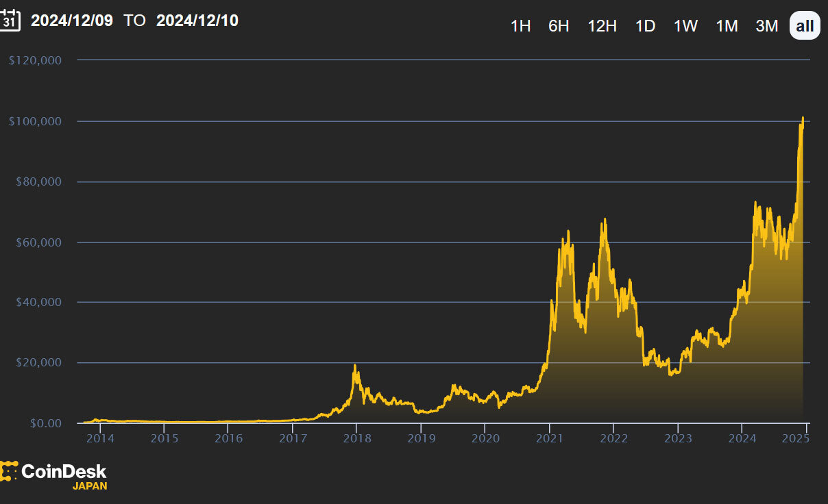Click the calendar icon beside the date range
Image resolution: width=828 pixels, height=504 pixels.
click(x=10, y=21)
